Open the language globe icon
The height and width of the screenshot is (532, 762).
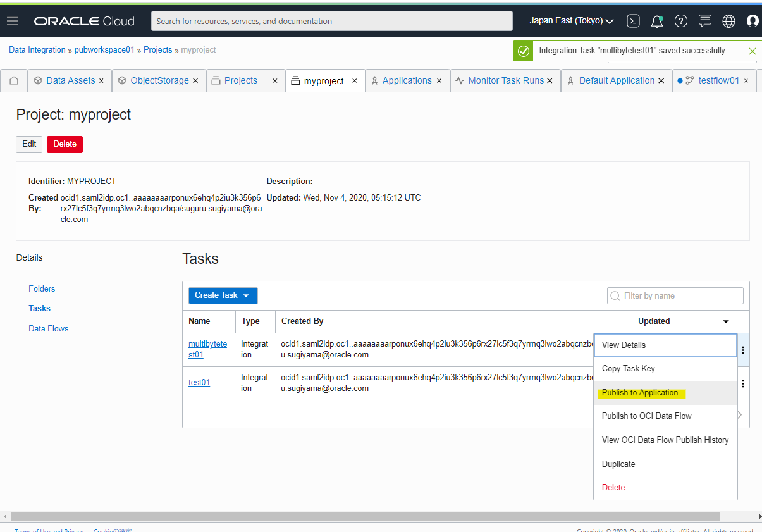pyautogui.click(x=729, y=21)
